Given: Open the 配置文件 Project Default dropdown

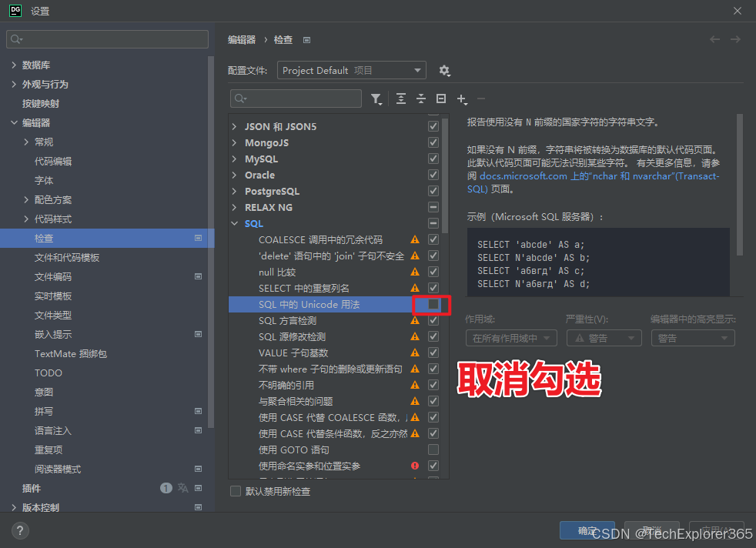Looking at the screenshot, I should click(x=352, y=70).
